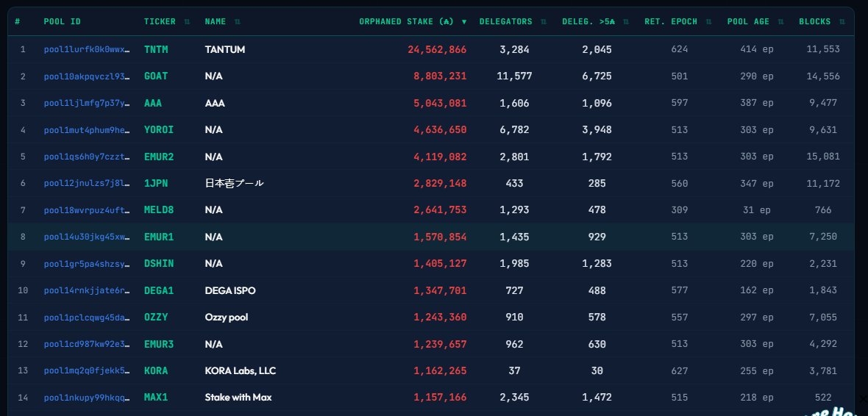Select the EMUR3 ticker
Viewport: 868px width, 416px height.
pos(159,344)
